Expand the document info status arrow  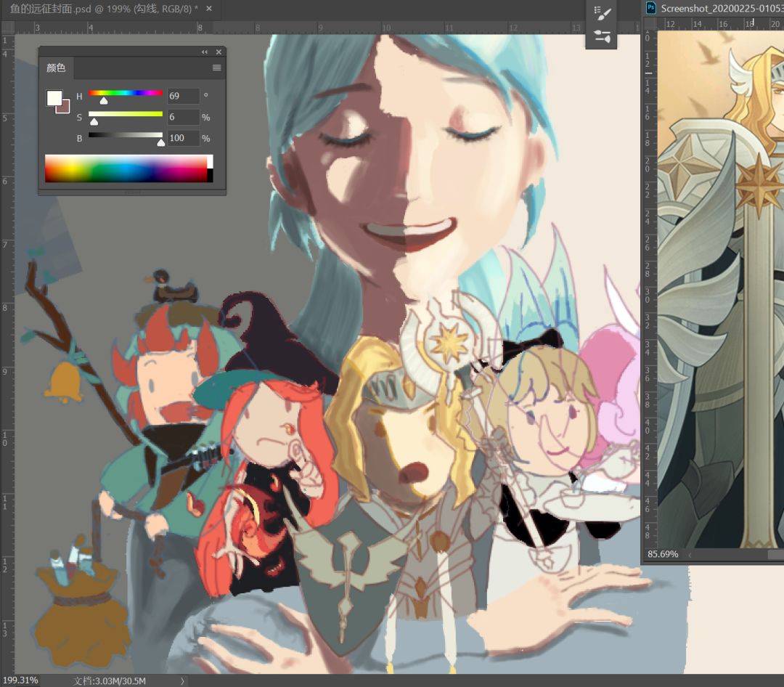(182, 681)
